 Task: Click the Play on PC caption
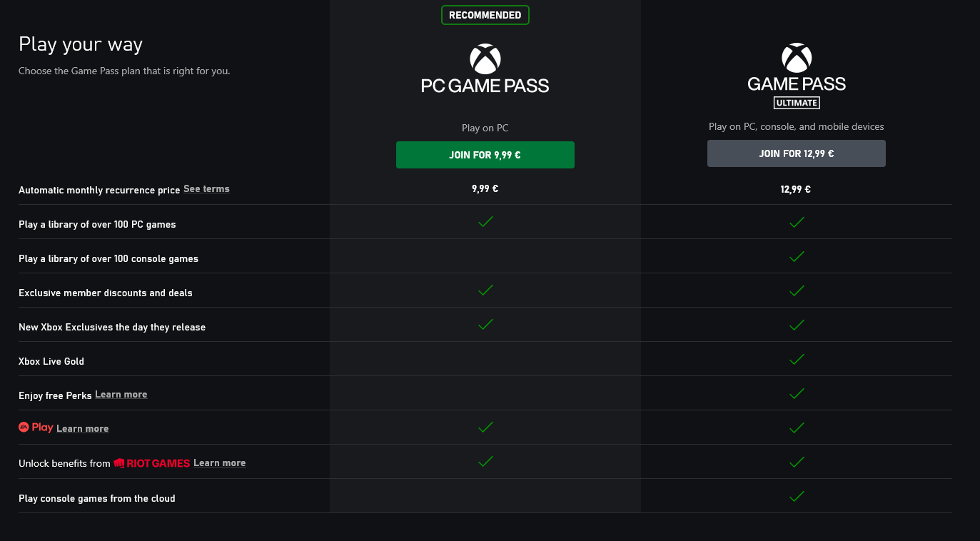pyautogui.click(x=485, y=128)
